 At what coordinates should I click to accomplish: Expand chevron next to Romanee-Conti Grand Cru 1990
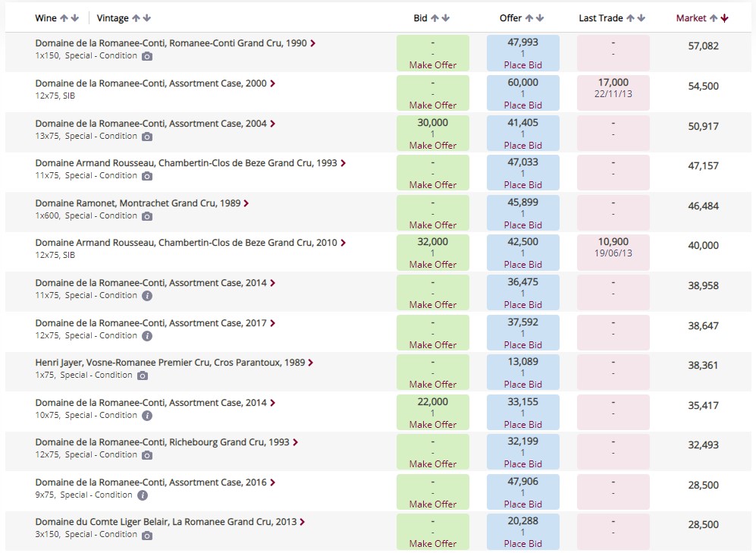(x=313, y=43)
